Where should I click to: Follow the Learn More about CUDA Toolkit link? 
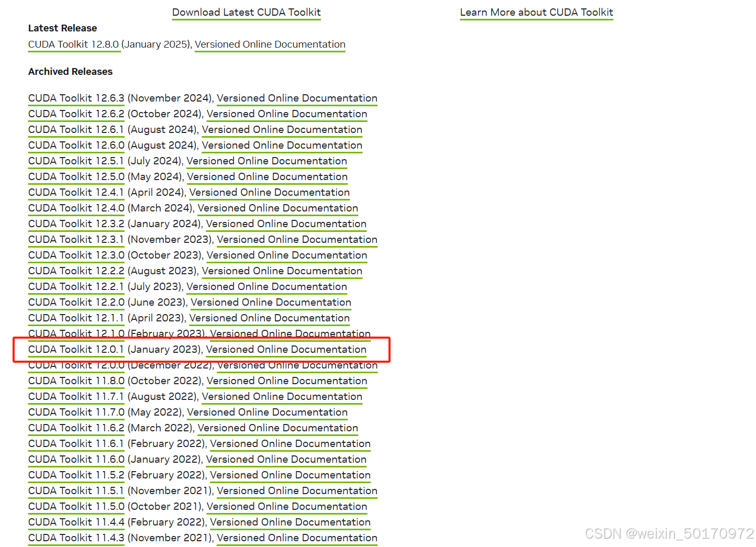click(x=536, y=12)
